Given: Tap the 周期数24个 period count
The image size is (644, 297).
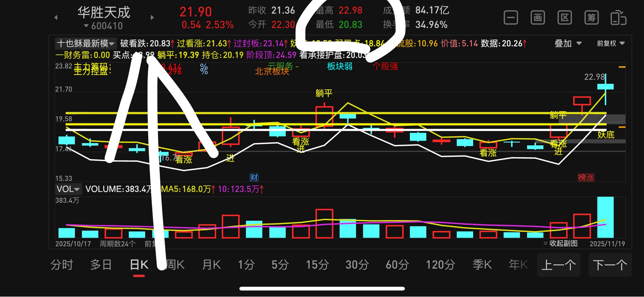Looking at the screenshot, I should [118, 244].
